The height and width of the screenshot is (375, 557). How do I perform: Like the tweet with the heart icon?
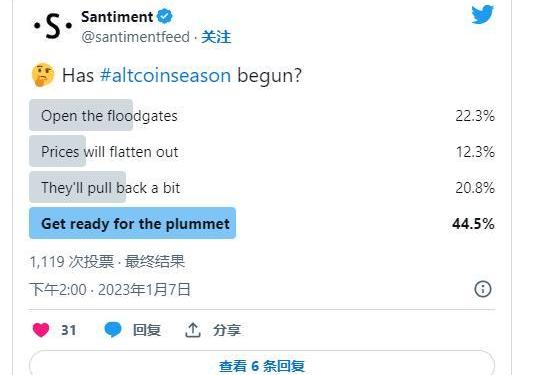tap(41, 330)
